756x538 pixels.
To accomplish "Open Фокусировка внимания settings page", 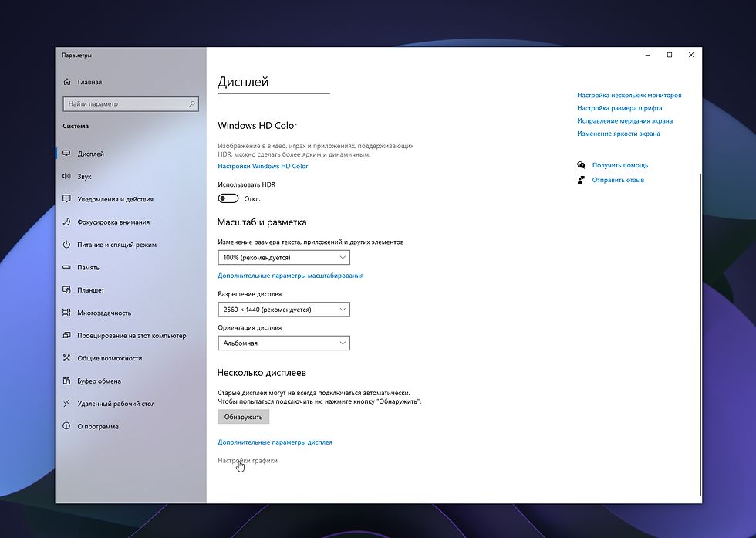I will coord(113,222).
